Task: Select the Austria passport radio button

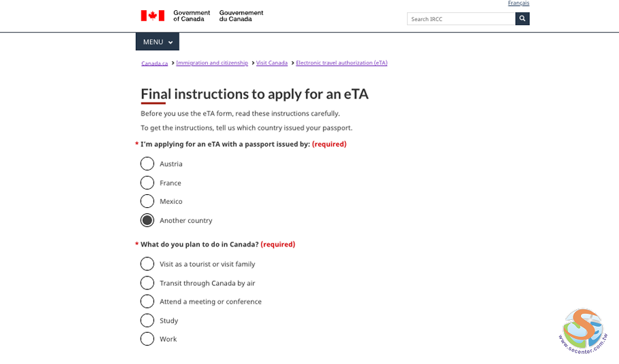Action: (x=147, y=164)
